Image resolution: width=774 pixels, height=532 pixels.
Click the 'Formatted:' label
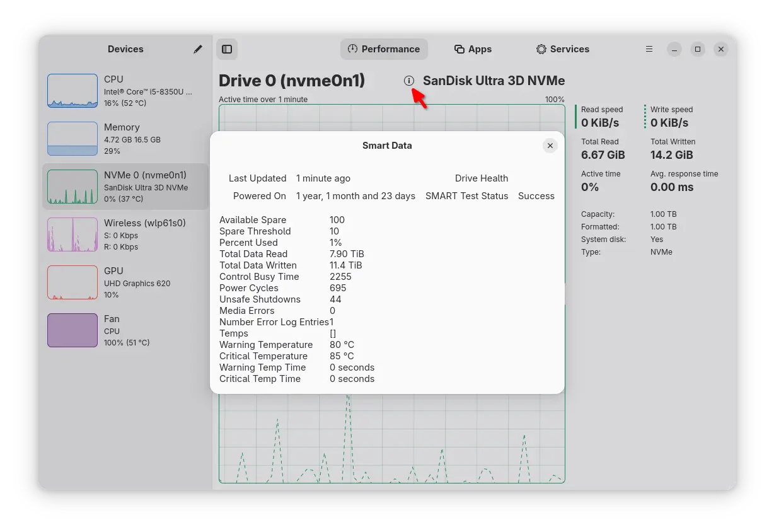(600, 227)
